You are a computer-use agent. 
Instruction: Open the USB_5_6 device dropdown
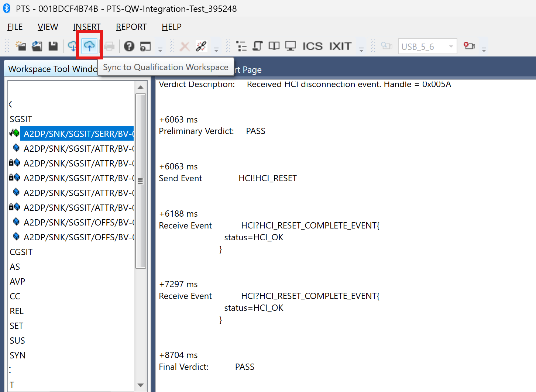[x=428, y=47]
